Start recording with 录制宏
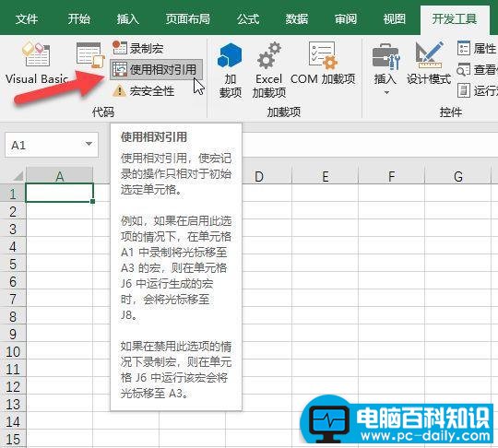Viewport: 498px width, 448px height. point(137,48)
